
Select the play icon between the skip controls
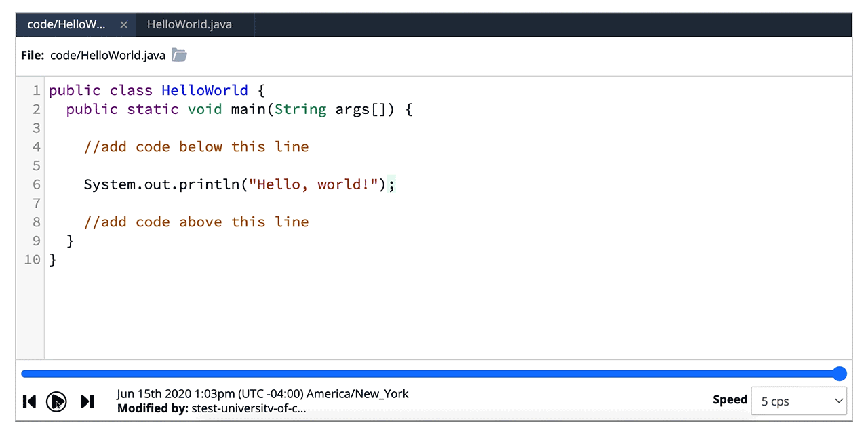[57, 401]
